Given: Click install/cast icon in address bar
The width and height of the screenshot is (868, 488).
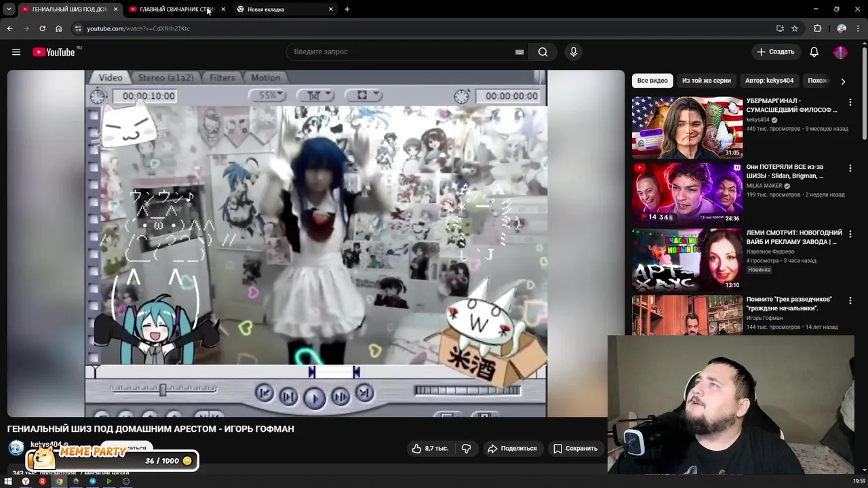Looking at the screenshot, I should [780, 28].
